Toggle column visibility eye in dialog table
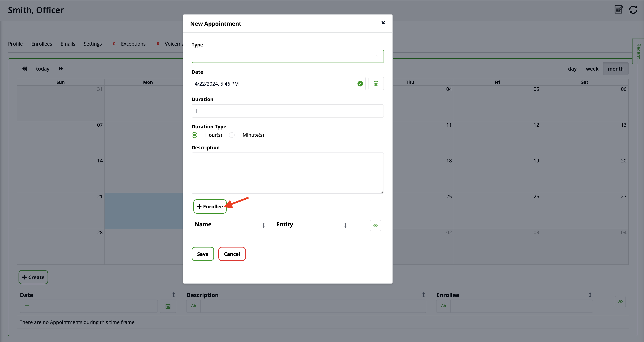644x342 pixels. pos(375,225)
